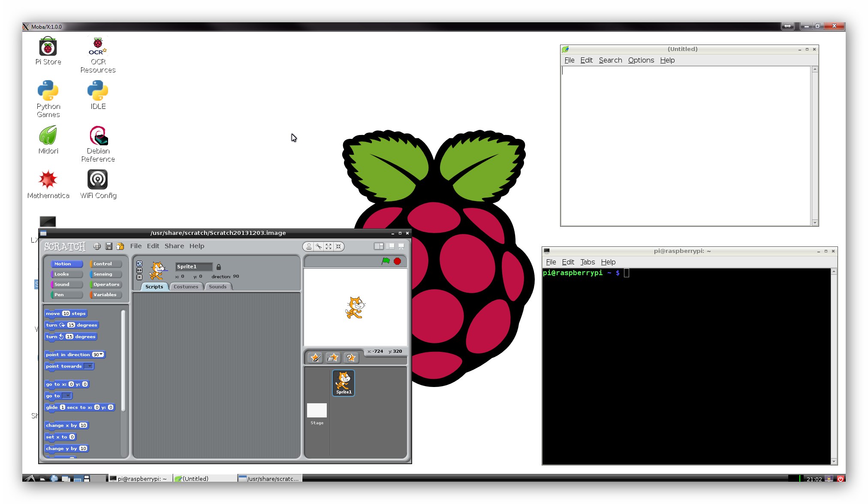The height and width of the screenshot is (504, 868).
Task: Open Options menu in Untitled editor window
Action: pyautogui.click(x=641, y=60)
